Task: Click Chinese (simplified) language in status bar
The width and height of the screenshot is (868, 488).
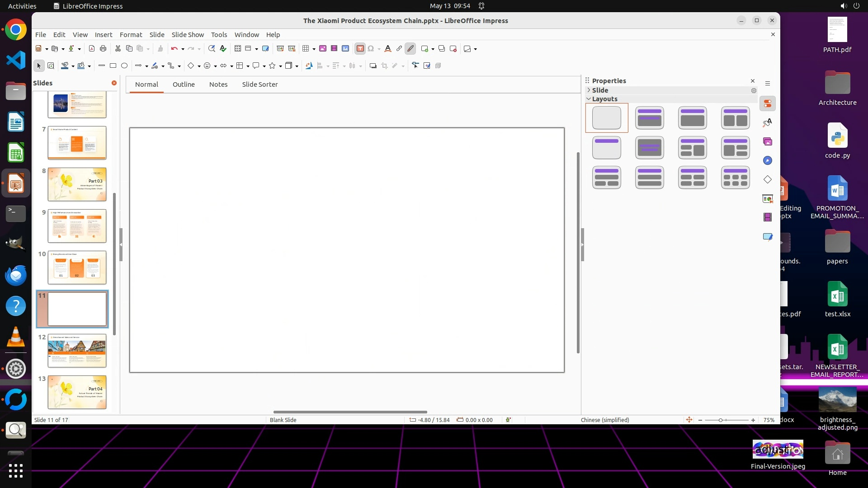Action: (604, 420)
